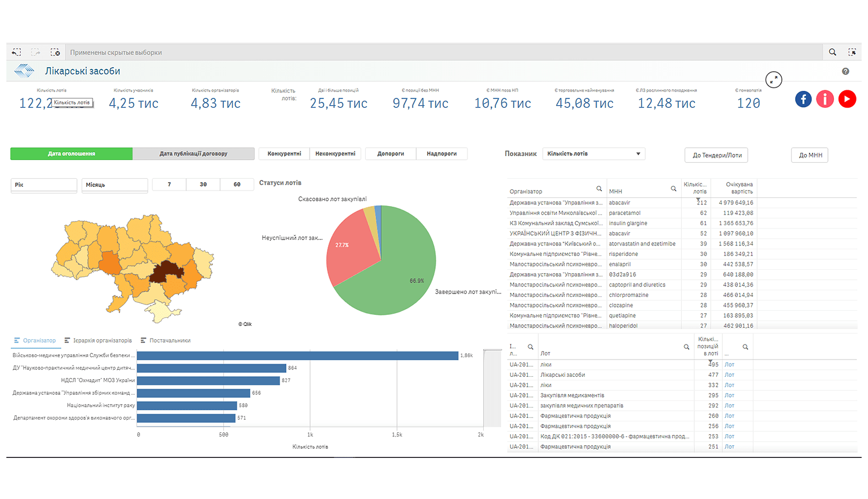Open the help question mark icon

pyautogui.click(x=845, y=71)
